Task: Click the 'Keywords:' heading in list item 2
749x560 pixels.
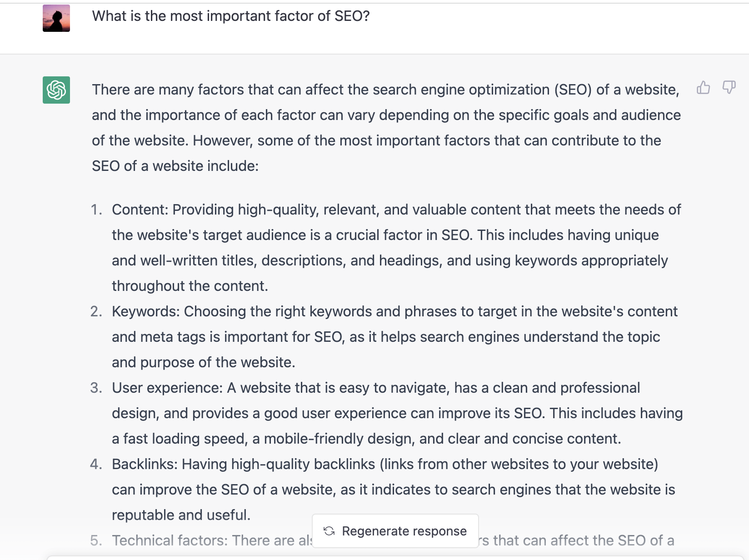Action: point(146,311)
